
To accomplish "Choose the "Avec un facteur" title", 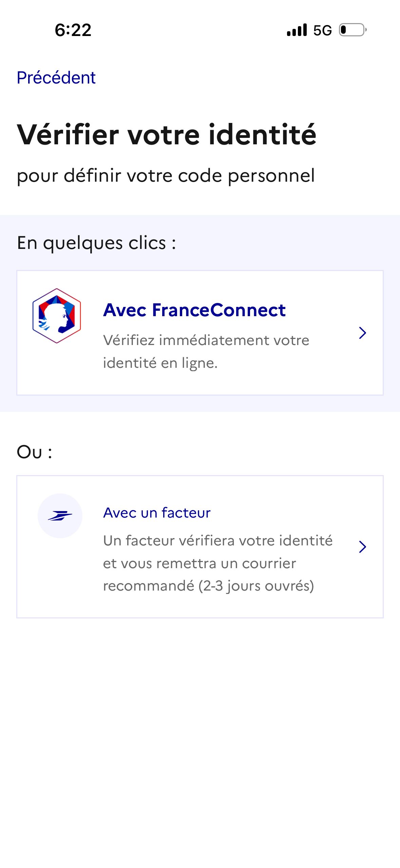I will pos(157,513).
